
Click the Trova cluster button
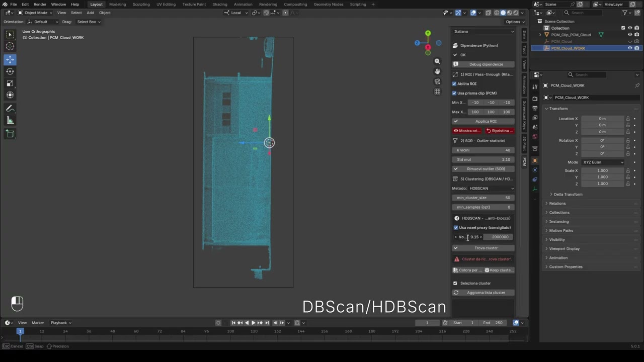(x=484, y=248)
